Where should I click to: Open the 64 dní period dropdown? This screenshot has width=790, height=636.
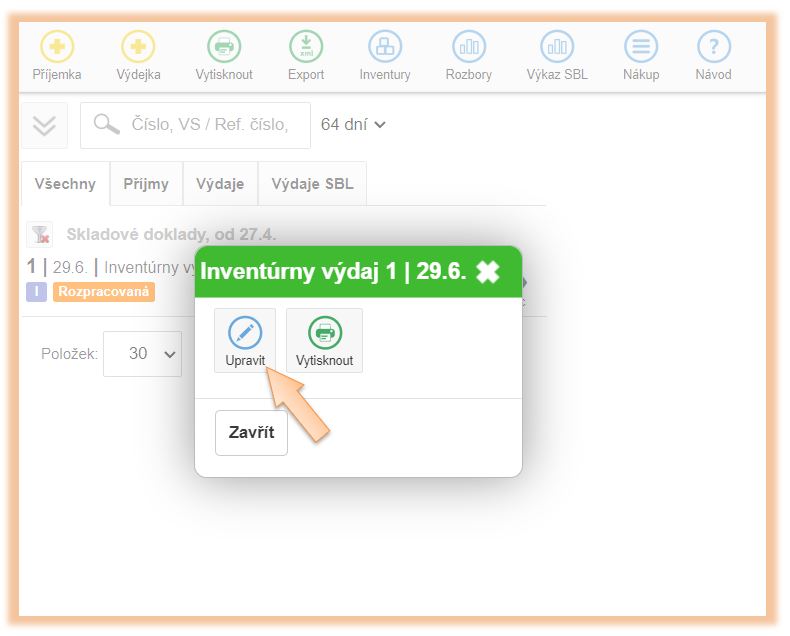tap(353, 125)
